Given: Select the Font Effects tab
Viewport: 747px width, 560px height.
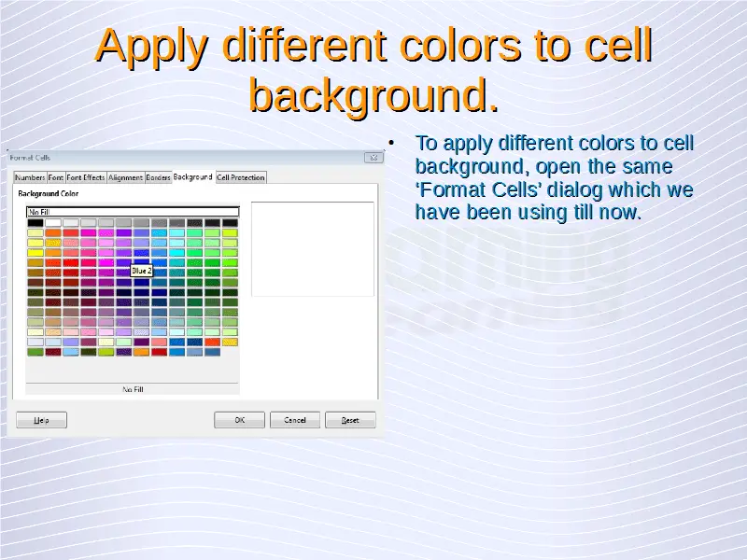Looking at the screenshot, I should pos(86,177).
